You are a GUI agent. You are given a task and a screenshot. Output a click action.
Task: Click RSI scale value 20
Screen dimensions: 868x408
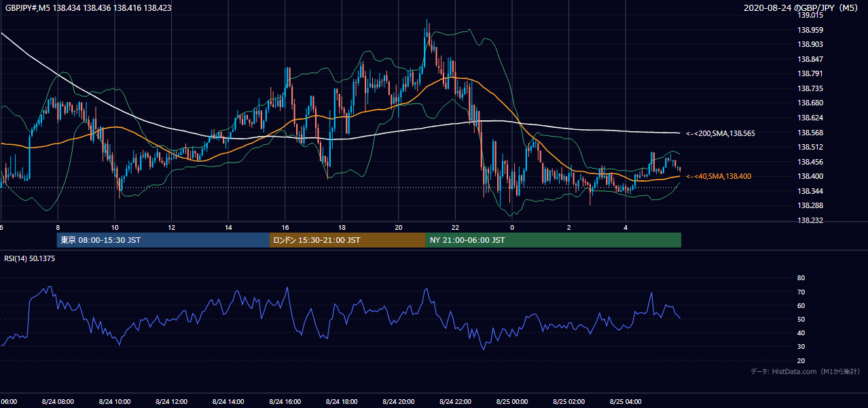(801, 360)
